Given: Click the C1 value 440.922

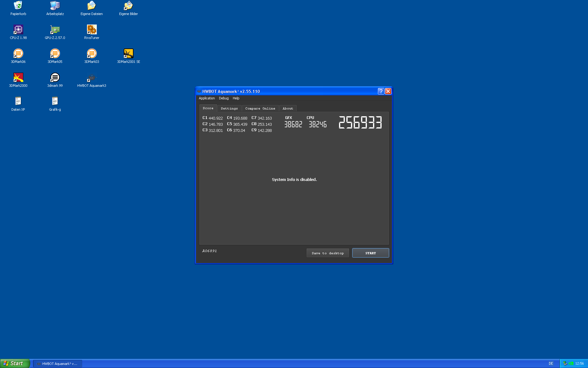Looking at the screenshot, I should 216,118.
